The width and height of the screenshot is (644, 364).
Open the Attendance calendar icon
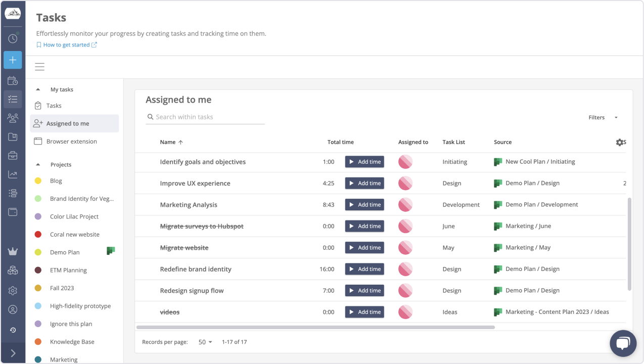point(13,80)
